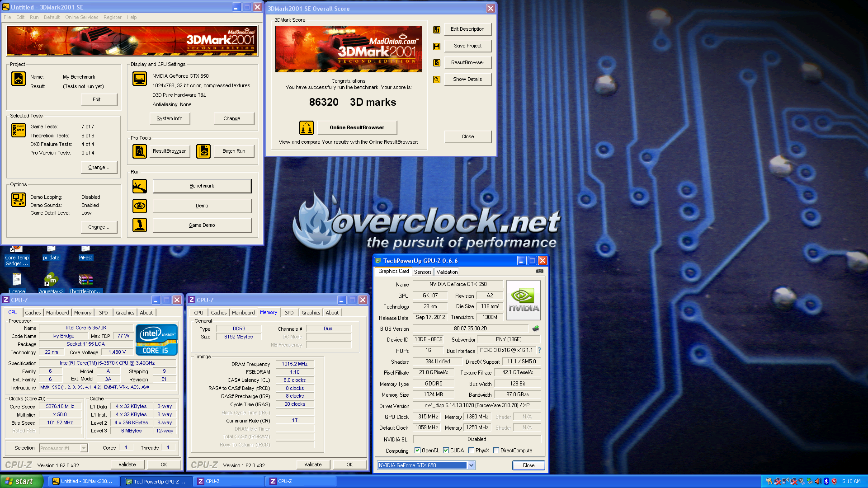Viewport: 868px width, 488px height.
Task: Click the Save Project button
Action: tap(467, 46)
